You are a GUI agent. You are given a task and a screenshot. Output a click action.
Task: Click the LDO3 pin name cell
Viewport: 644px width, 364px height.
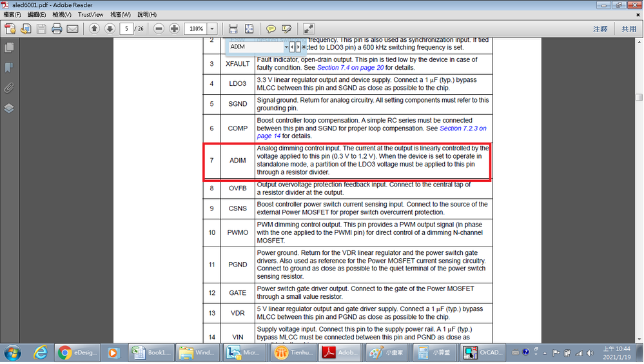[237, 84]
